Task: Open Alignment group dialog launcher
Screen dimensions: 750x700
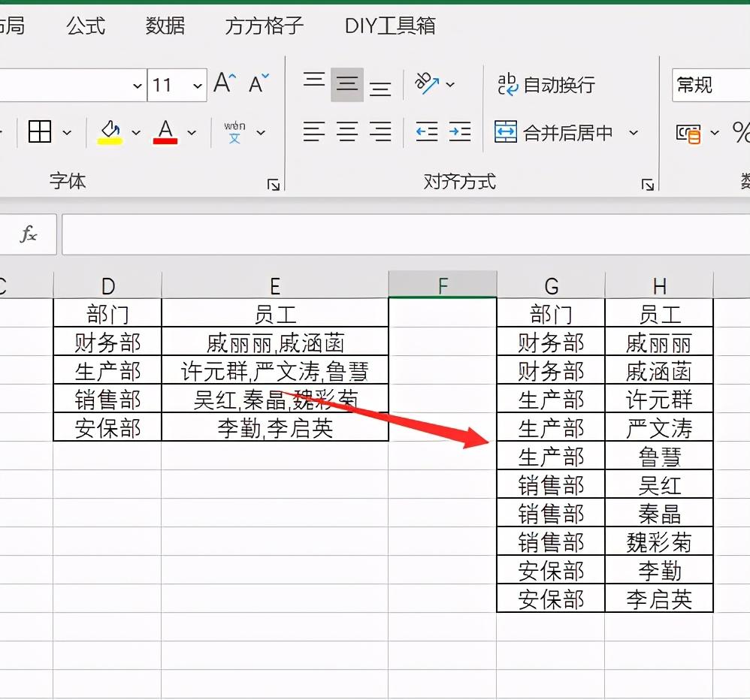Action: point(648,185)
